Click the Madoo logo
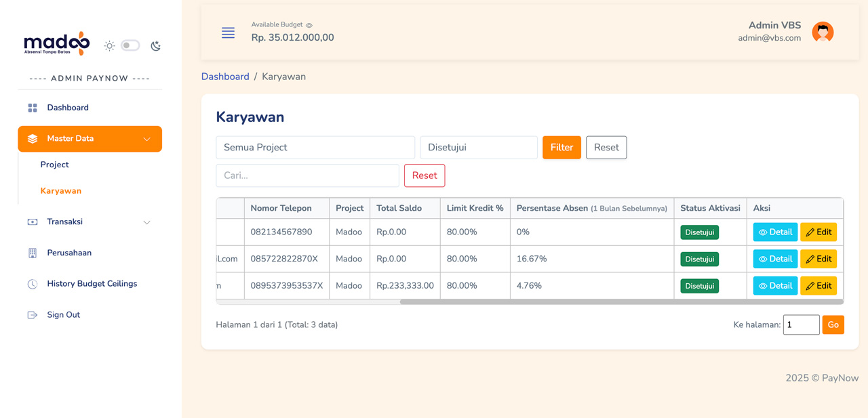The height and width of the screenshot is (418, 868). click(x=57, y=43)
